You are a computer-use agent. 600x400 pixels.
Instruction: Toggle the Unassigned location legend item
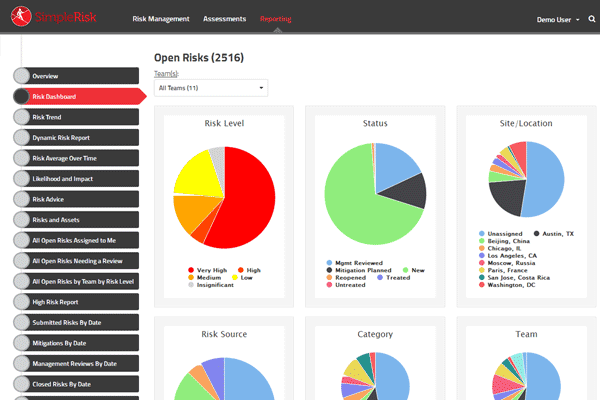coord(507,233)
